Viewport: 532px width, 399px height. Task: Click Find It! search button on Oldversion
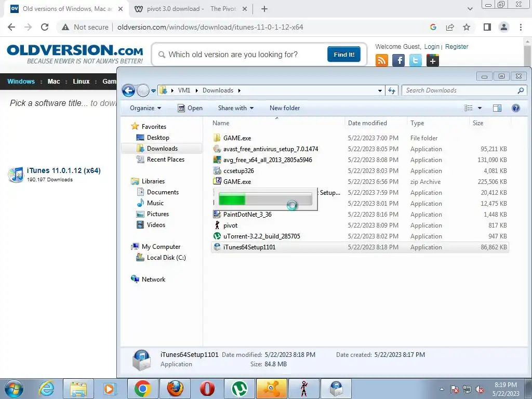pos(344,54)
